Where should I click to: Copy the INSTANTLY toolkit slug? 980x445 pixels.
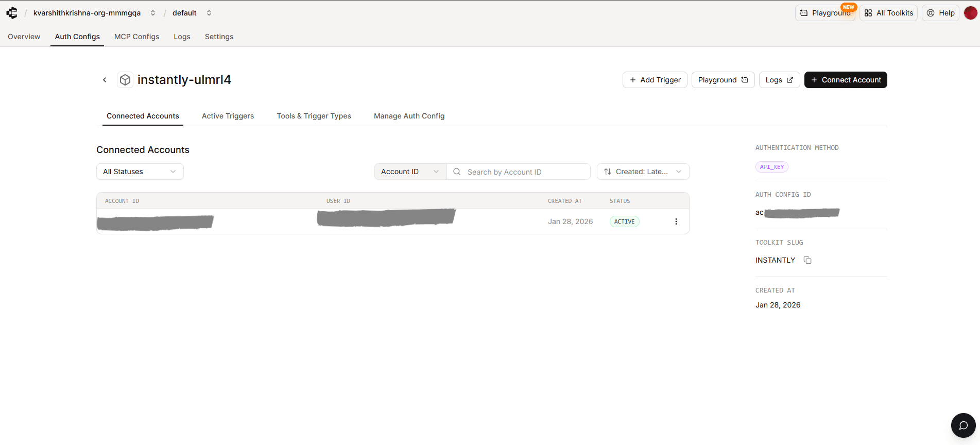click(807, 260)
